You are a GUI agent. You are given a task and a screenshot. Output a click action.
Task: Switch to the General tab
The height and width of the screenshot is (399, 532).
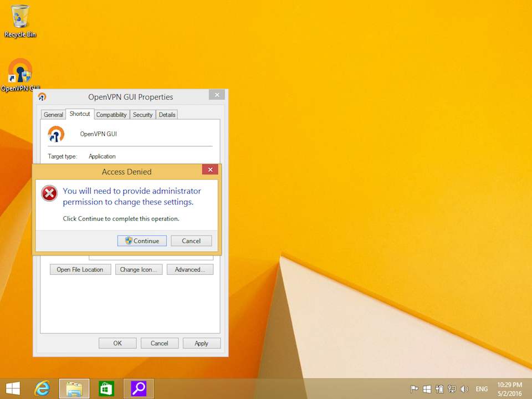tap(53, 115)
